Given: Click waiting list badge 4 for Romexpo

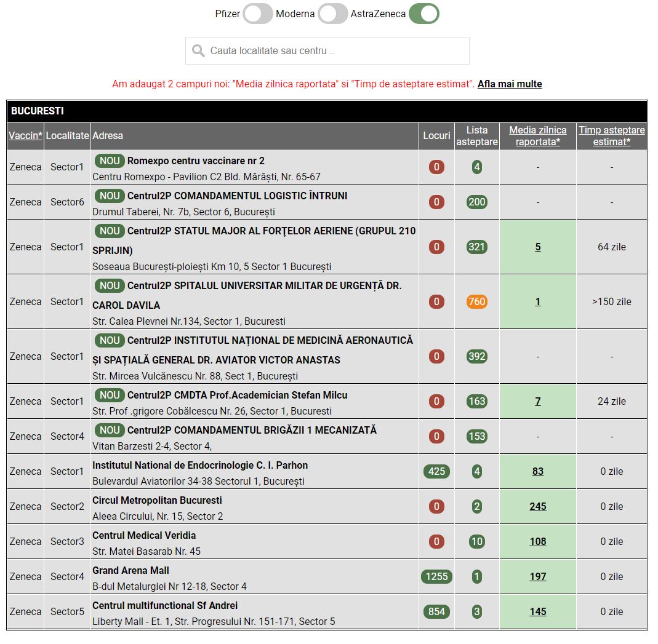Looking at the screenshot, I should pos(476,167).
